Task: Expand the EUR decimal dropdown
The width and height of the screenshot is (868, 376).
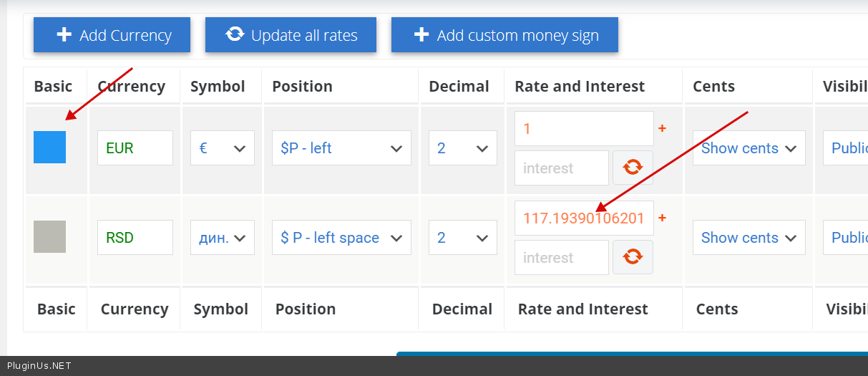Action: pos(462,148)
